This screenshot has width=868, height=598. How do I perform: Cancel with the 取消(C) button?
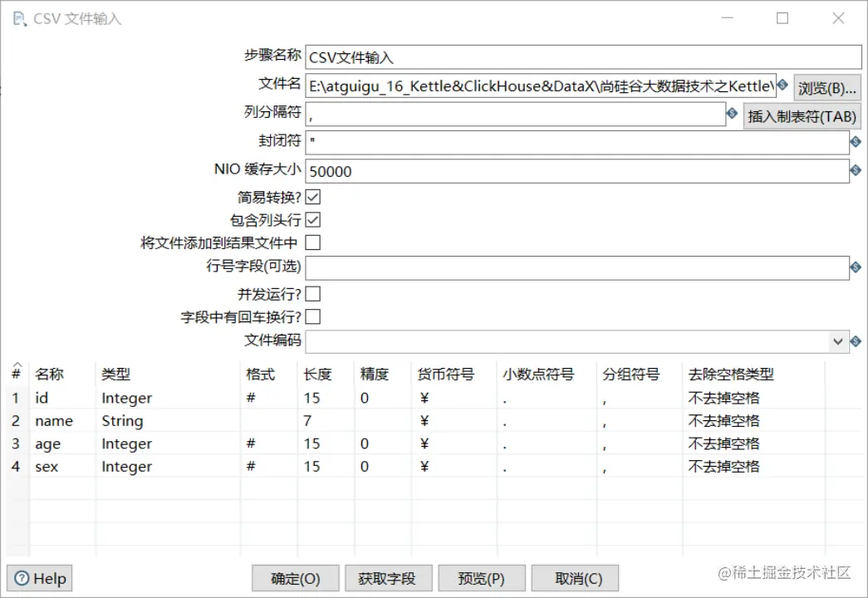click(575, 579)
